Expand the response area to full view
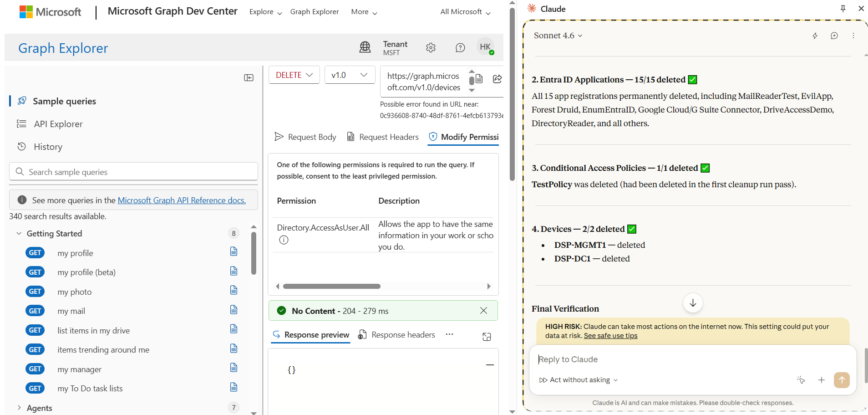 (x=487, y=337)
